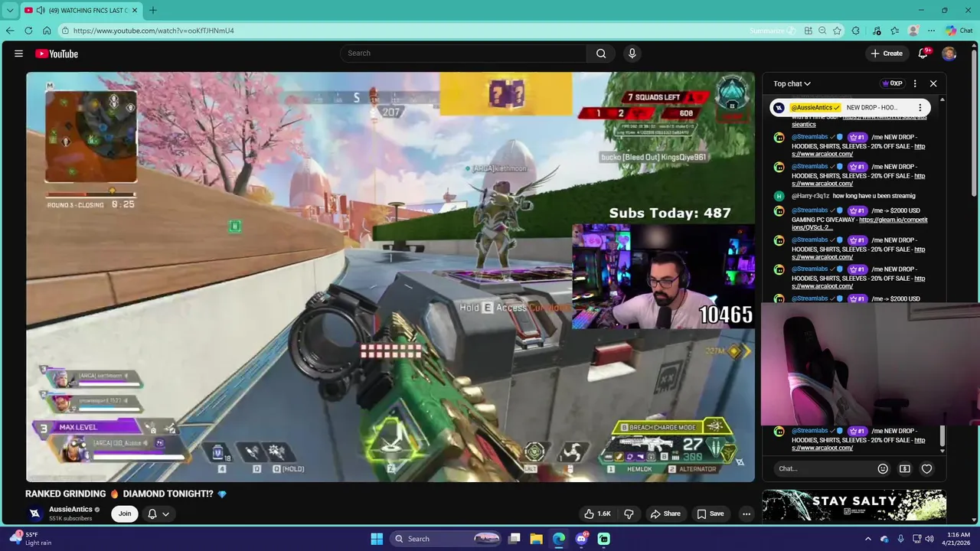
Task: Go to the YouTube home logo
Action: pyautogui.click(x=57, y=54)
